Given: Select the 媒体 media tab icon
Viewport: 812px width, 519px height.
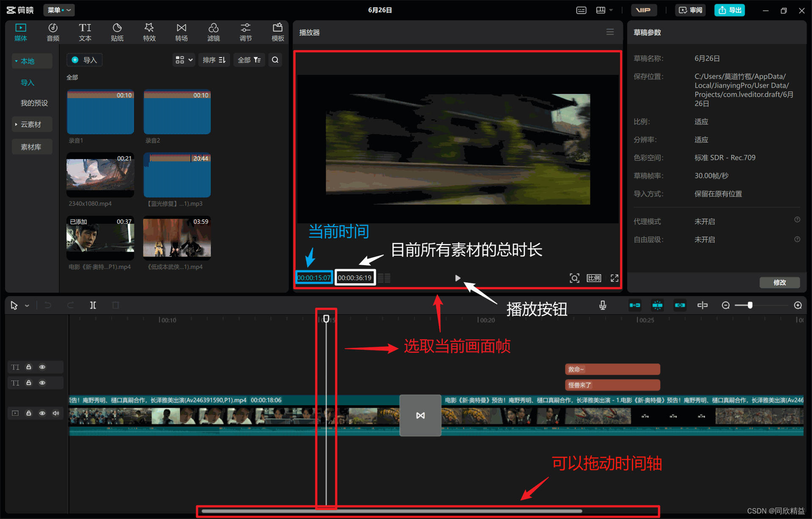Looking at the screenshot, I should [x=21, y=28].
